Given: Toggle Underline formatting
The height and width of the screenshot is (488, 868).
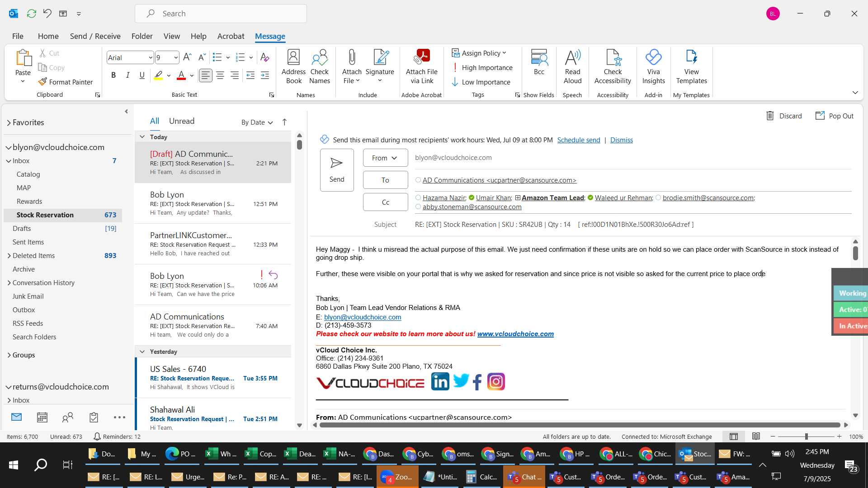Looking at the screenshot, I should pos(142,75).
